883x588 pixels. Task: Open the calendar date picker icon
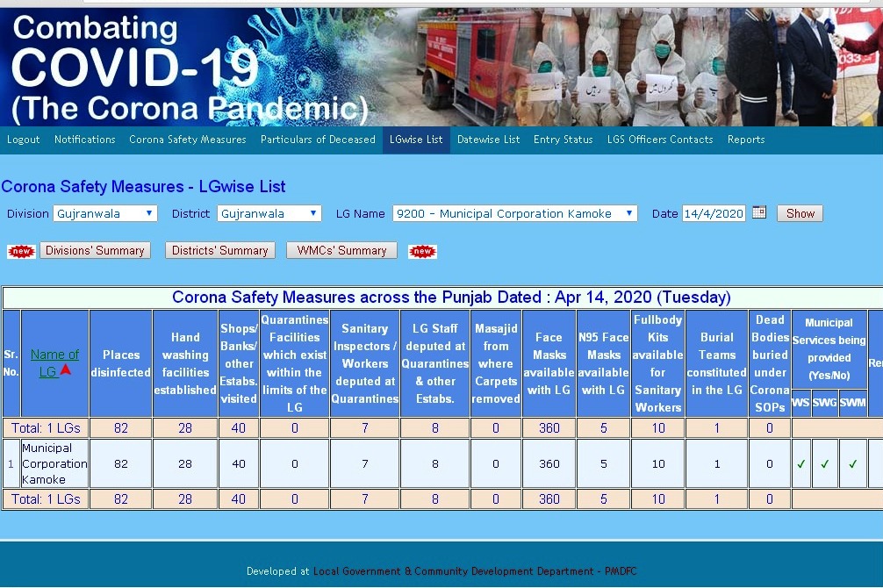(x=759, y=212)
